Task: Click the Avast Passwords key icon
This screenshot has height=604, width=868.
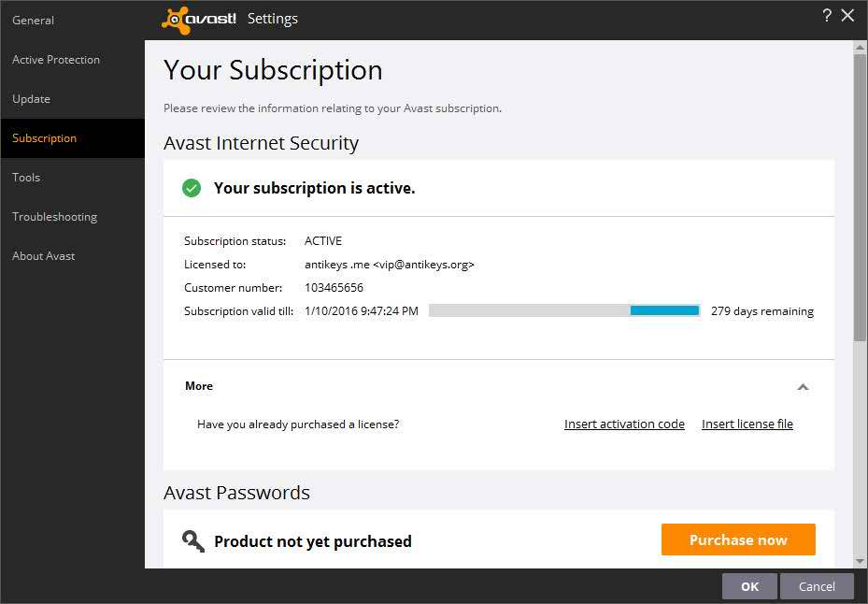Action: [193, 540]
